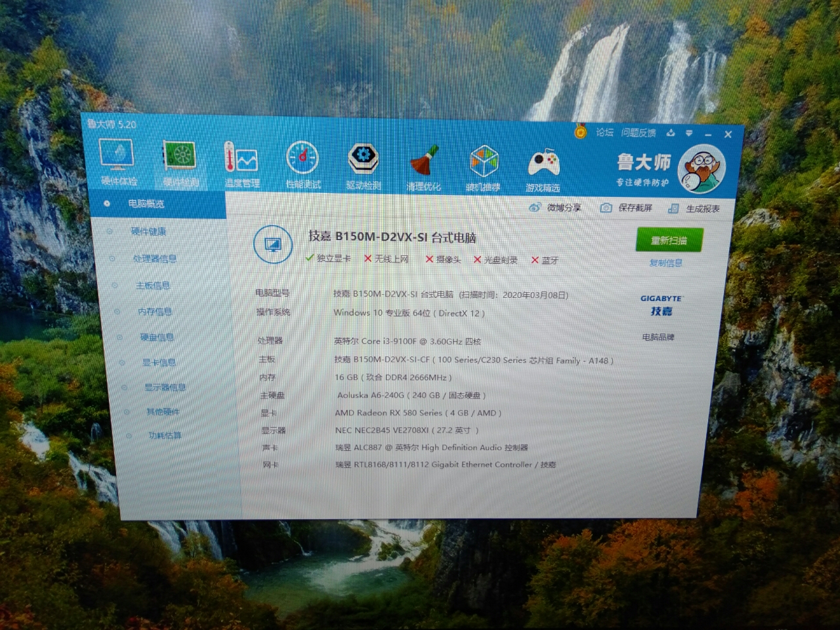Share via 微博分享
This screenshot has width=840, height=630.
(x=555, y=207)
